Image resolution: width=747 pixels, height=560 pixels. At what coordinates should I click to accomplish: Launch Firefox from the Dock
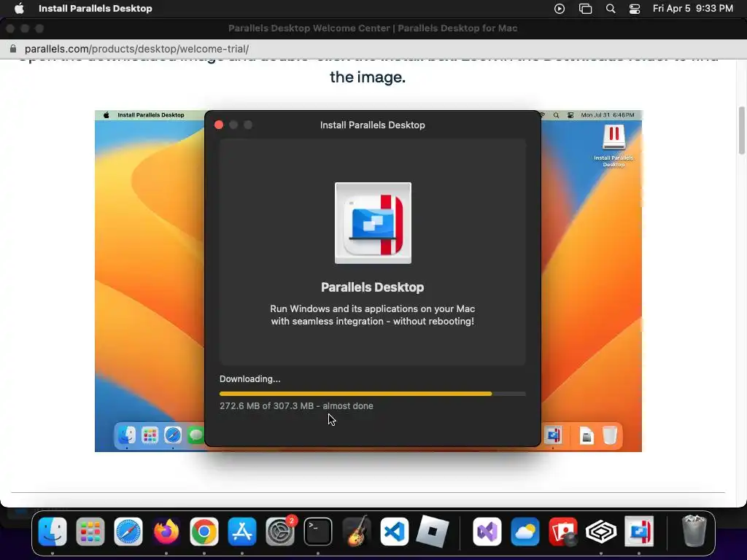(x=166, y=531)
